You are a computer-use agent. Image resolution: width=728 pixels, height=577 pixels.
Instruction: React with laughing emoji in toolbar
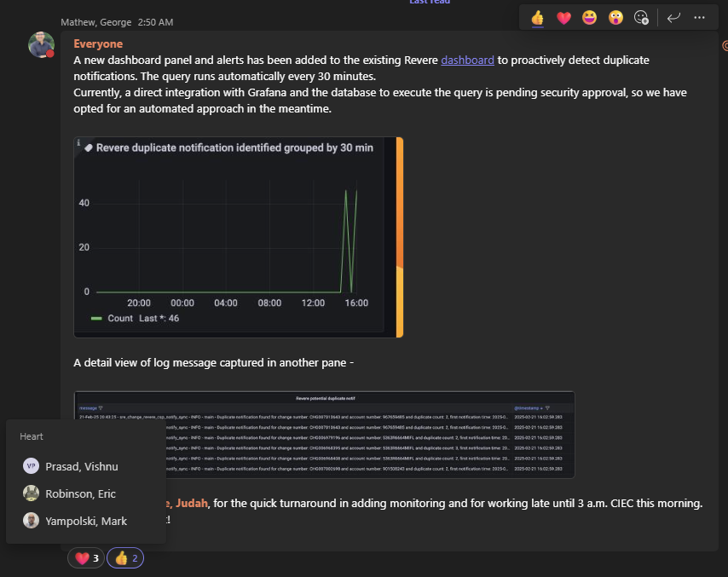589,18
